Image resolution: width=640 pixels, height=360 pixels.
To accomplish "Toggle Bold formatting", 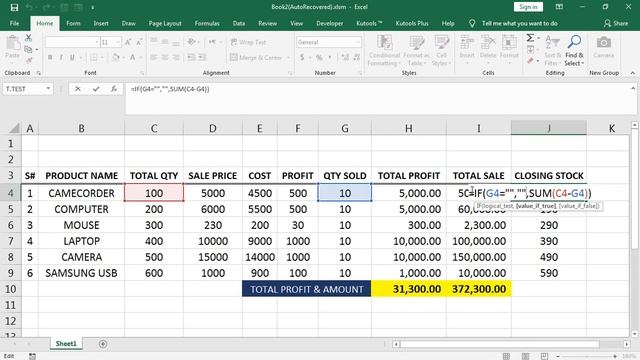I will [x=50, y=58].
